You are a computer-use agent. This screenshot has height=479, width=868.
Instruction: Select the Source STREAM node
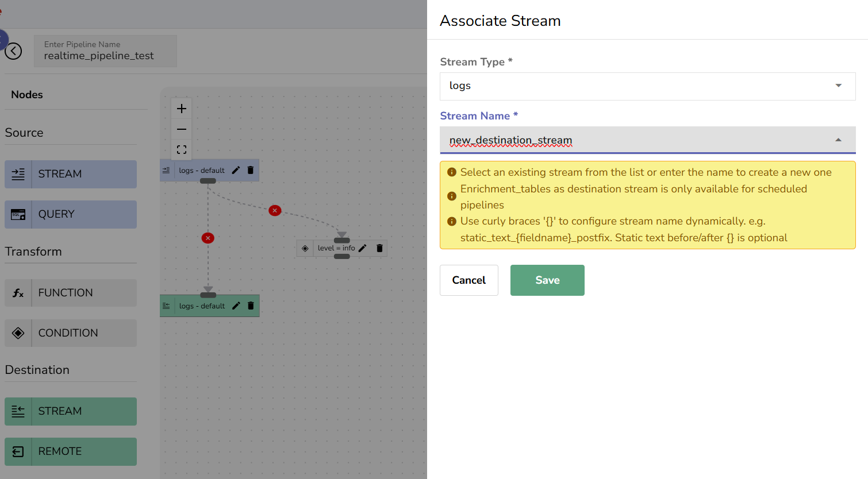click(71, 174)
